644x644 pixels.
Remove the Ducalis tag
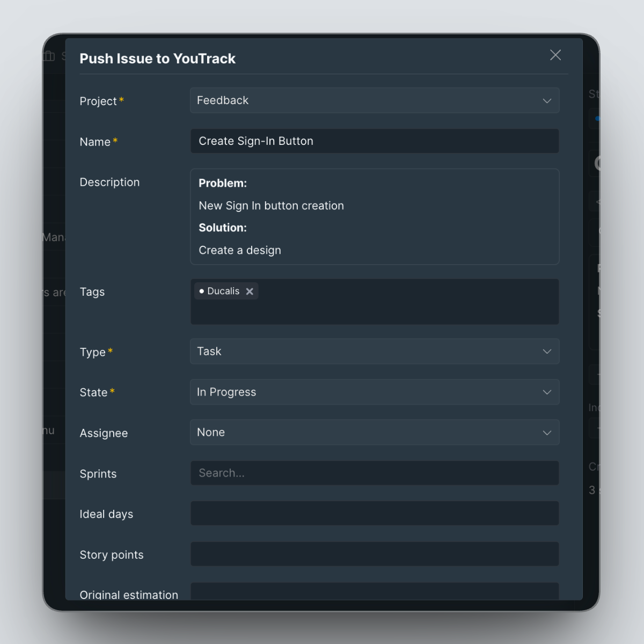point(250,291)
